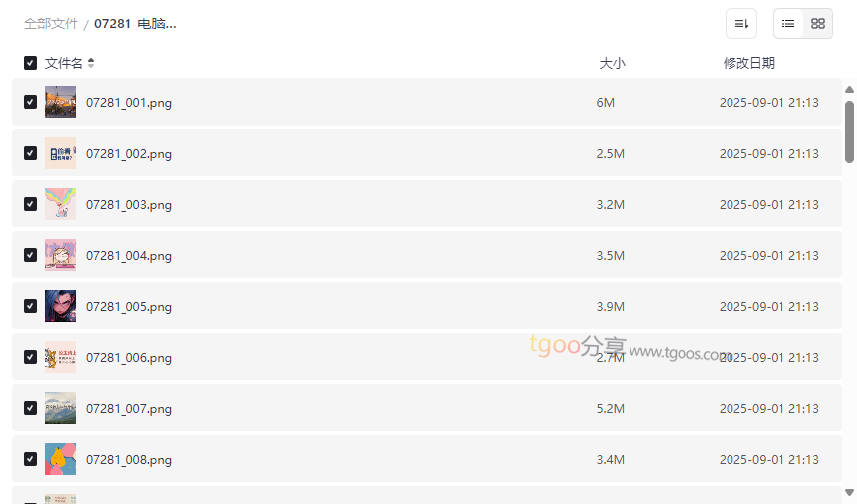The image size is (857, 504).
Task: Toggle the select-all files checkbox
Action: [x=30, y=63]
